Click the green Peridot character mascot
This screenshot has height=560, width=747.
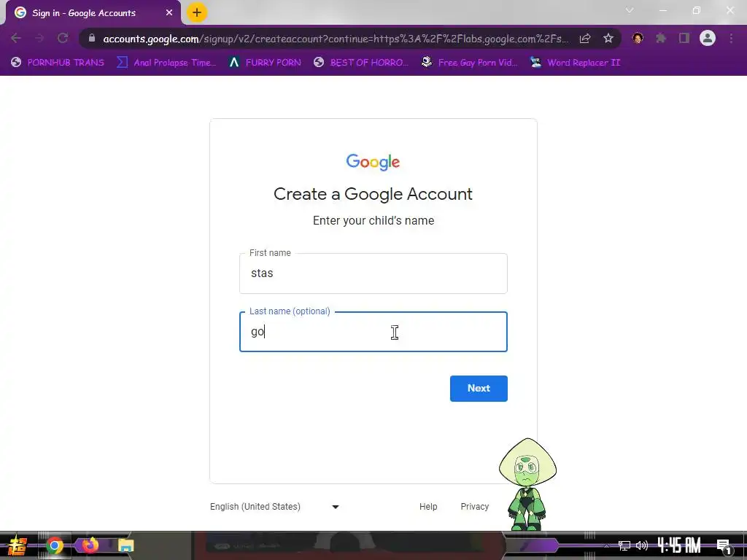pyautogui.click(x=527, y=484)
